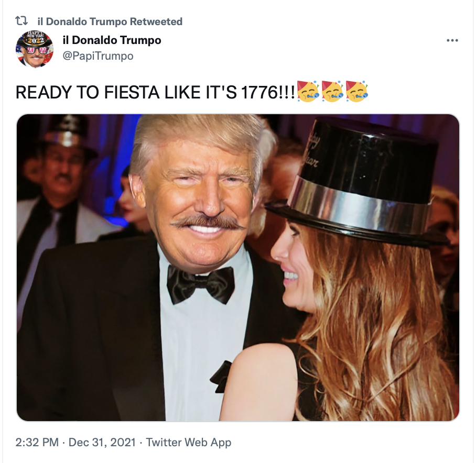
Task: Open the Twitter Web App source link
Action: [x=189, y=443]
